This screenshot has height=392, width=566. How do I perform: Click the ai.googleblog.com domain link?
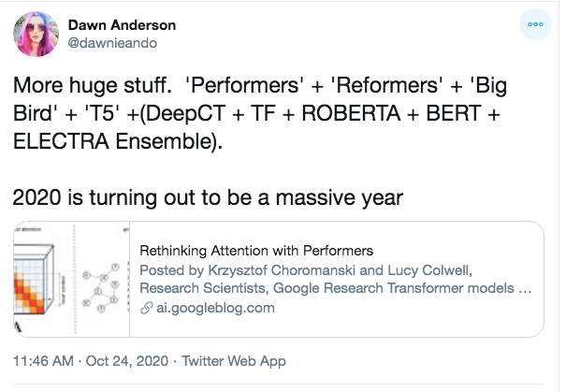click(215, 308)
